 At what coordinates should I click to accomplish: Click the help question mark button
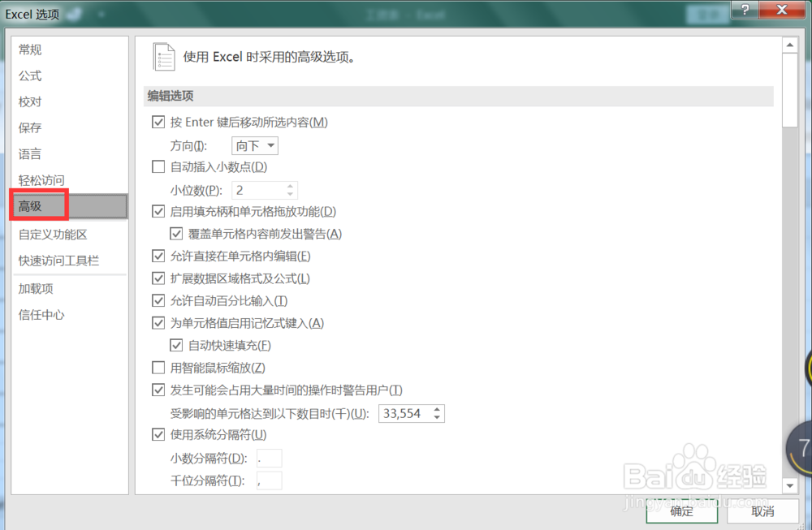(745, 9)
